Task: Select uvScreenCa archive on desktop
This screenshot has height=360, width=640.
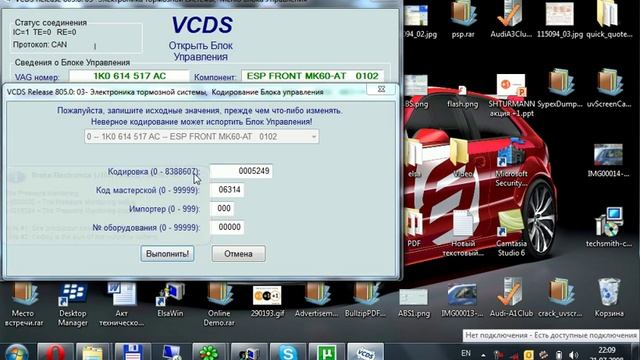Action: click(x=609, y=89)
